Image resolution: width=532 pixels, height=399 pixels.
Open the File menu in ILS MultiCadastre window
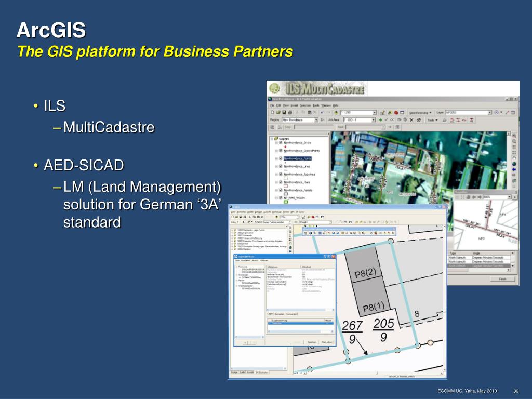click(x=272, y=105)
